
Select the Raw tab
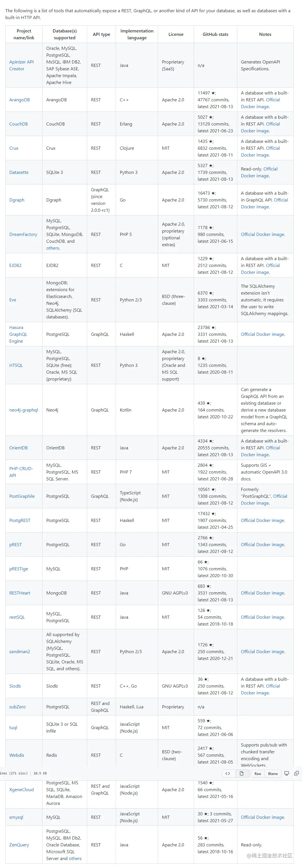(x=258, y=774)
